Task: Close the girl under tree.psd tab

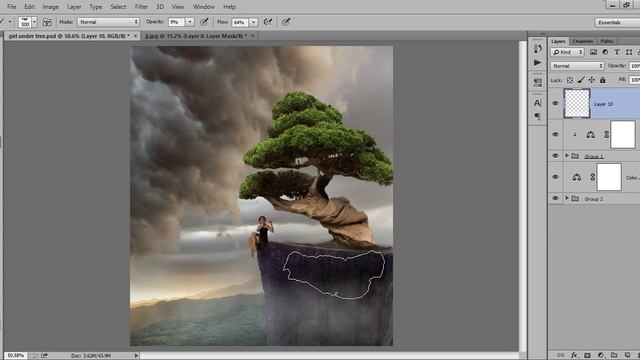Action: (136, 36)
